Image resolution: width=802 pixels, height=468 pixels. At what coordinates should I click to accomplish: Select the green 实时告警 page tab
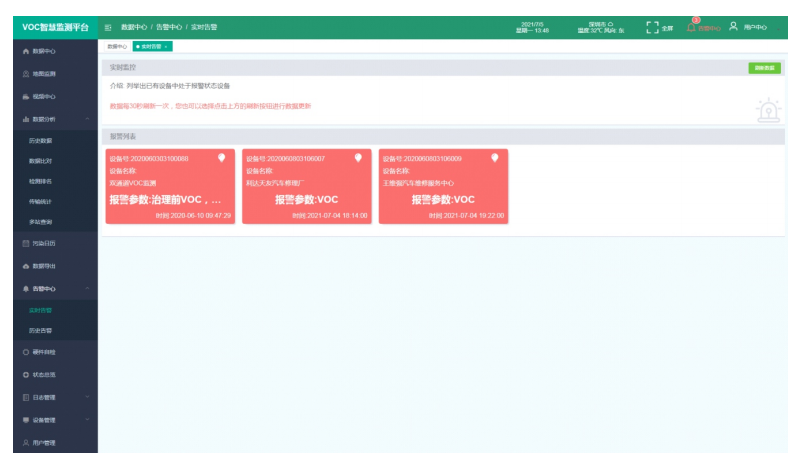point(150,47)
